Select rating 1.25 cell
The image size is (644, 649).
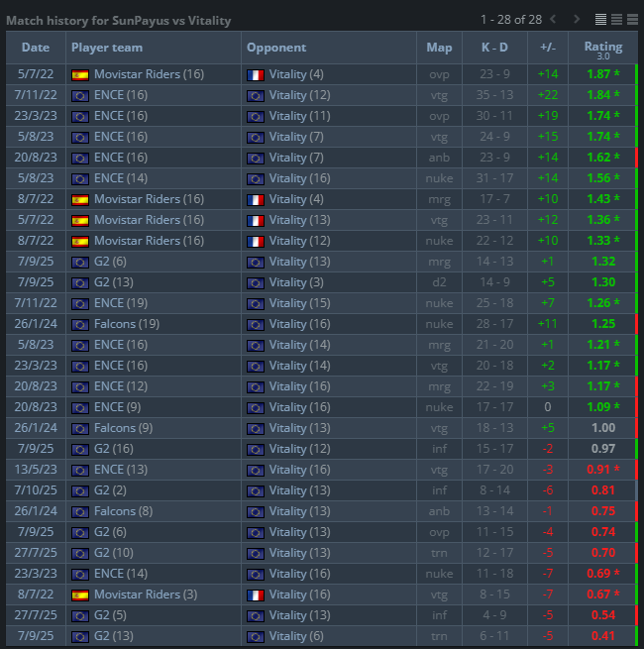603,324
